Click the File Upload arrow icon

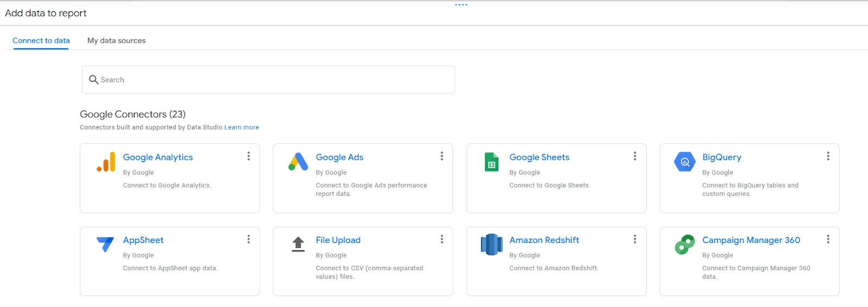[298, 245]
